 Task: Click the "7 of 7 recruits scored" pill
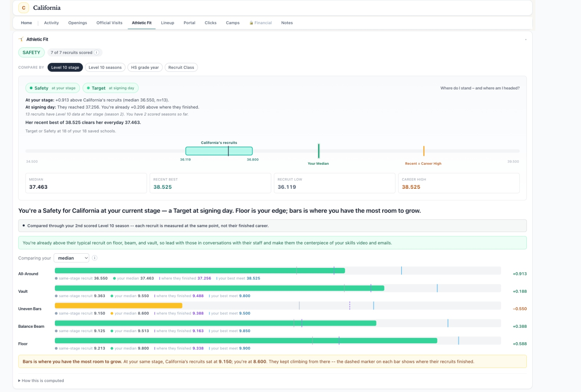pyautogui.click(x=75, y=53)
